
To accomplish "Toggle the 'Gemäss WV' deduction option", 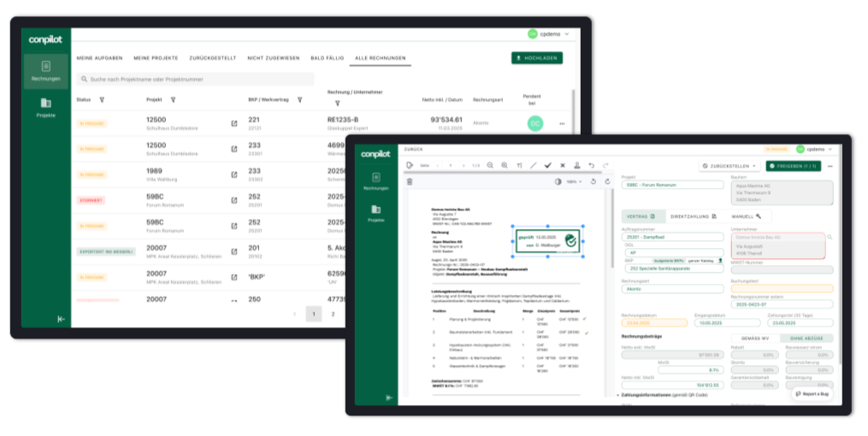I will click(x=755, y=339).
